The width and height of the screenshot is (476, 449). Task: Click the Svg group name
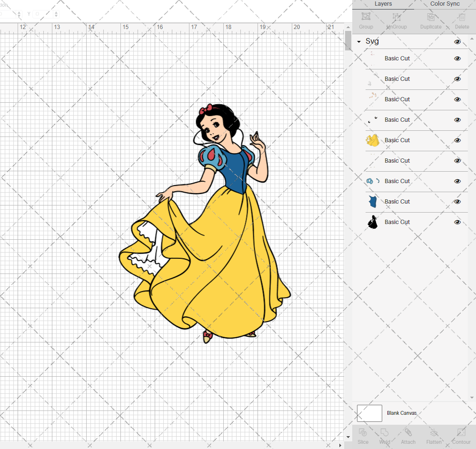[372, 41]
